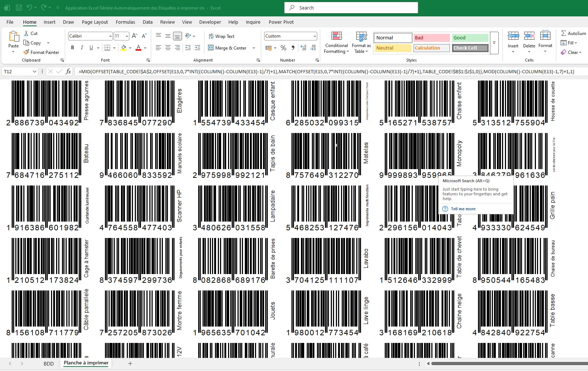
Task: Apply Fill Color yellow bucket swatch
Action: tap(124, 48)
